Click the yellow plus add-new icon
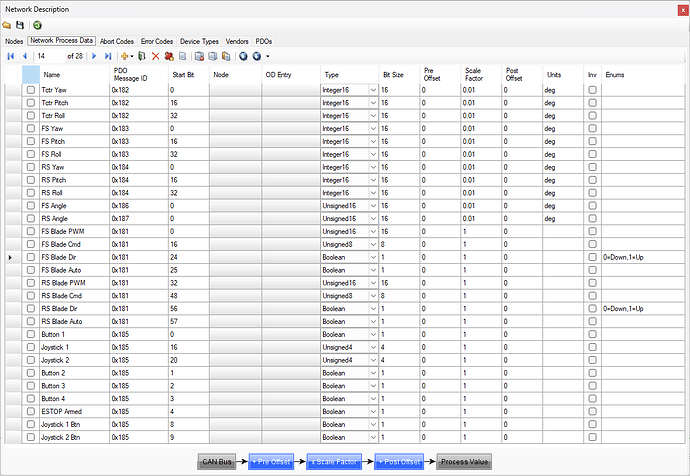The image size is (690, 476). pyautogui.click(x=125, y=56)
